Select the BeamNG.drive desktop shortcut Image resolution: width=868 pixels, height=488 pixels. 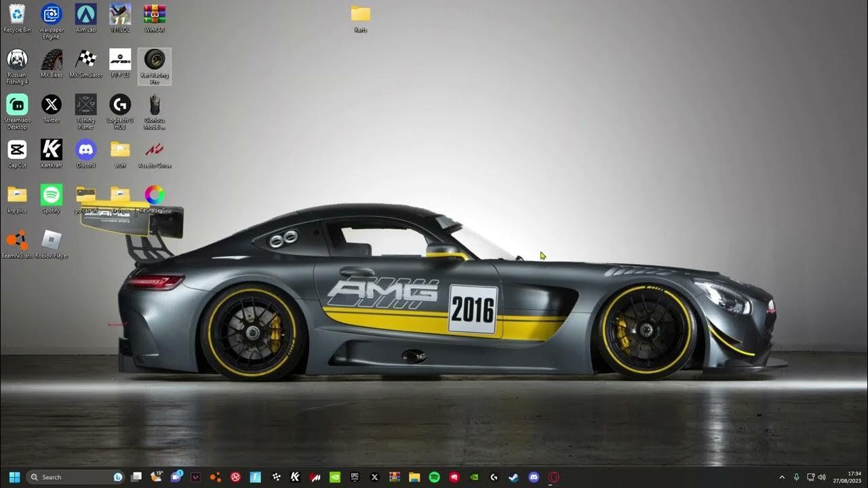coord(17,240)
